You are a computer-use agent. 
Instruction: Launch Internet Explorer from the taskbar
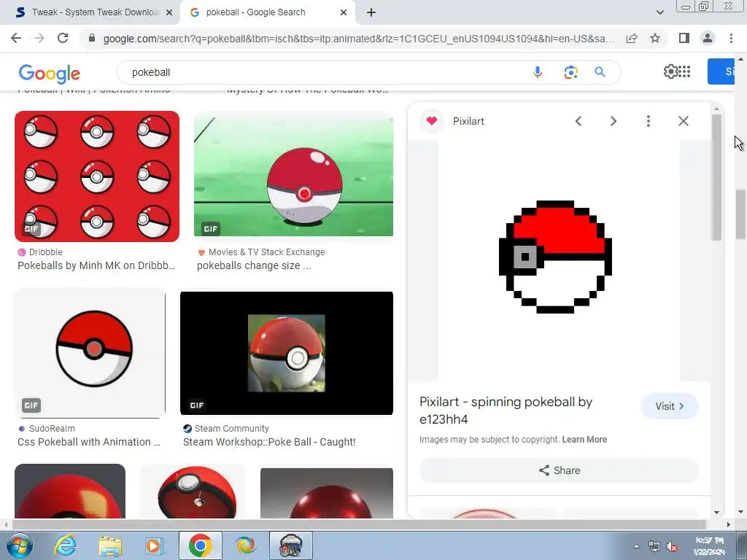(65, 545)
